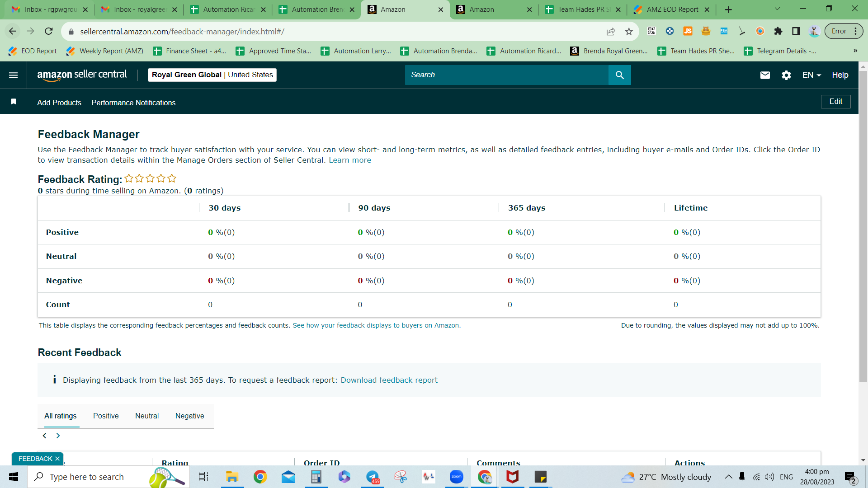The height and width of the screenshot is (488, 868).
Task: Click the Seller Central search field
Action: click(x=506, y=75)
